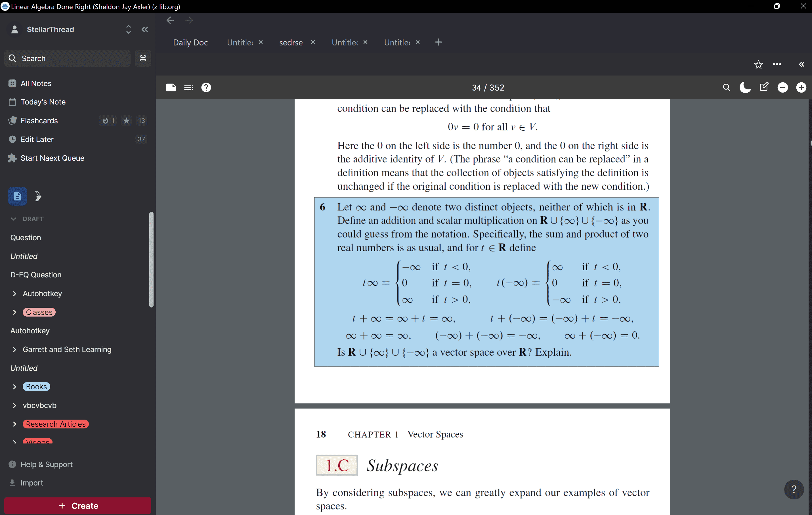Switch to the sedrse tab
The image size is (812, 515).
tap(291, 43)
